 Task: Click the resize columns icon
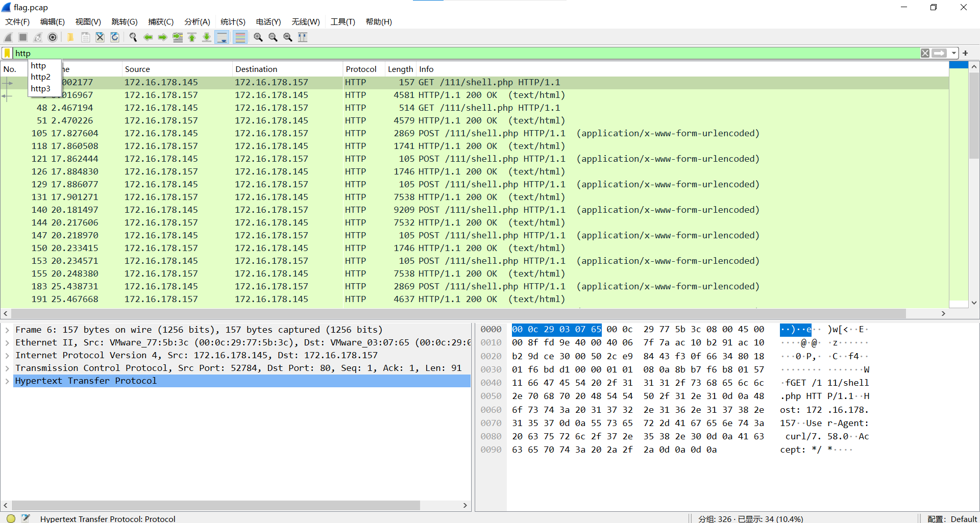[x=303, y=37]
